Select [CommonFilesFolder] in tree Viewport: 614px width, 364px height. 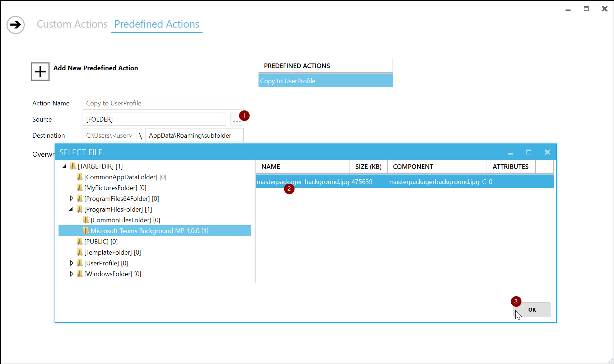click(x=125, y=220)
